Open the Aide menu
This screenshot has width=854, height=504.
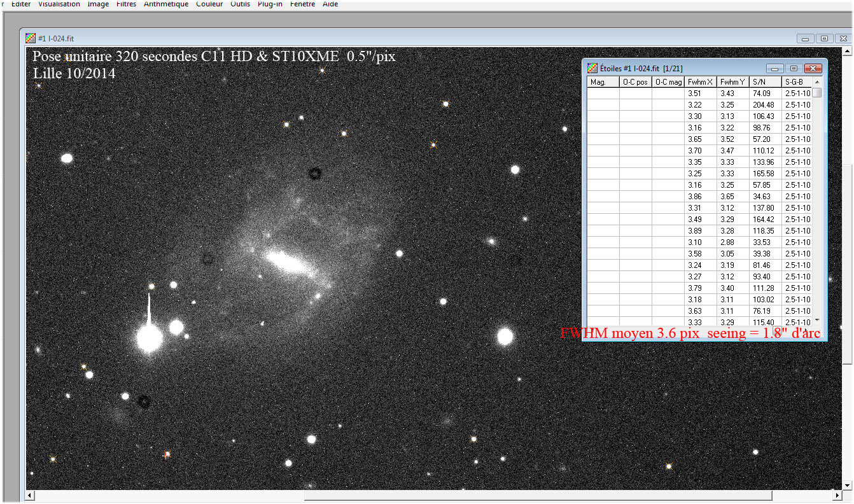[330, 4]
